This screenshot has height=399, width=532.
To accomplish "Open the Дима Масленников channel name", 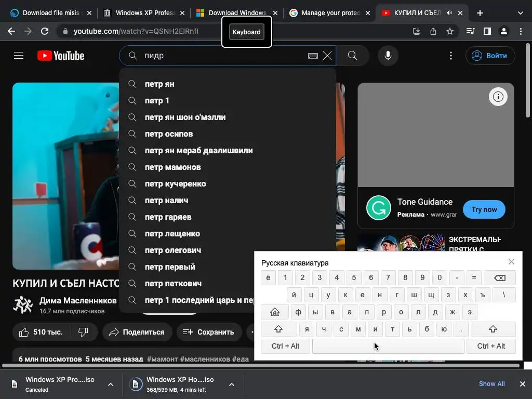I will point(78,301).
